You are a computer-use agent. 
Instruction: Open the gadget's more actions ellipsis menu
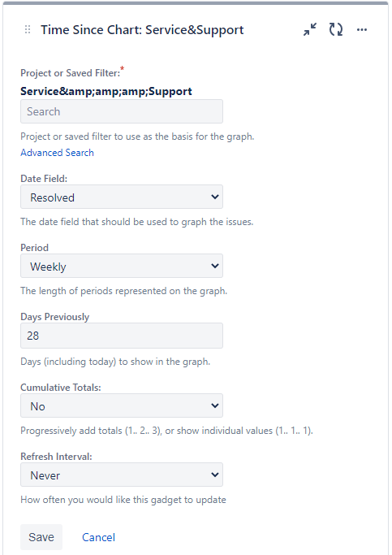(x=362, y=30)
